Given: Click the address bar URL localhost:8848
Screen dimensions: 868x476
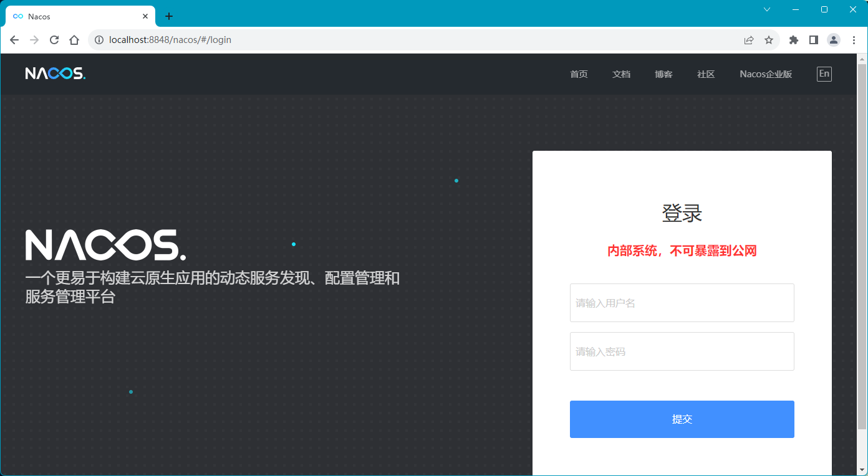Looking at the screenshot, I should (170, 40).
